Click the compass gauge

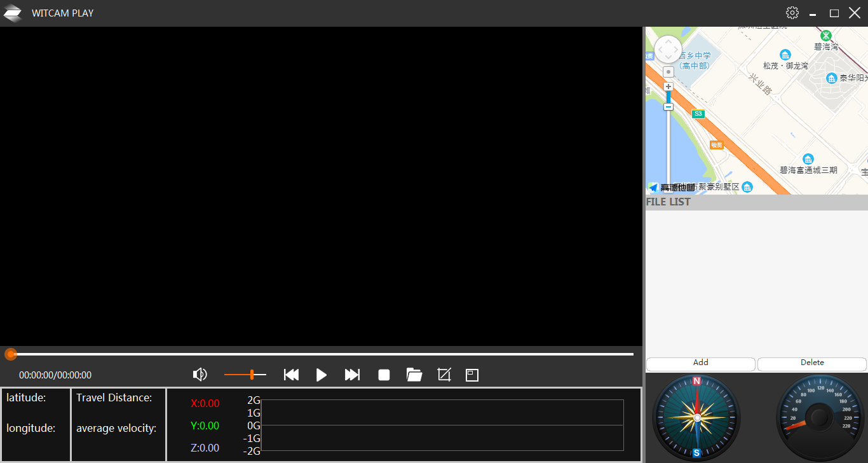696,418
